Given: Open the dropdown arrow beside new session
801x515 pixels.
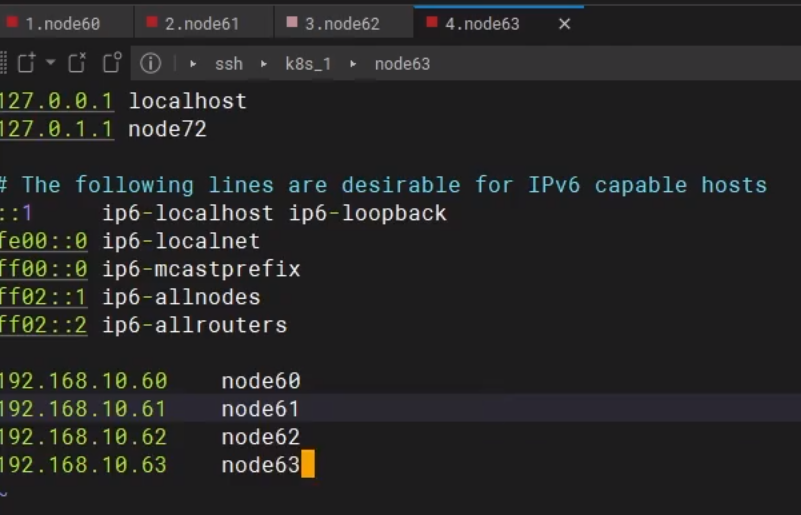Looking at the screenshot, I should click(x=50, y=63).
